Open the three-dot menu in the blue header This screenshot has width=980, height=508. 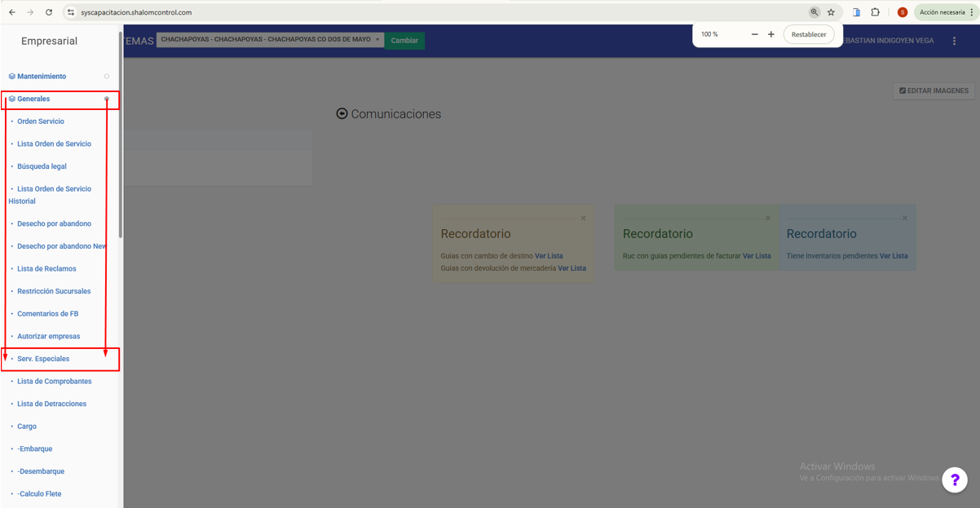[x=954, y=41]
